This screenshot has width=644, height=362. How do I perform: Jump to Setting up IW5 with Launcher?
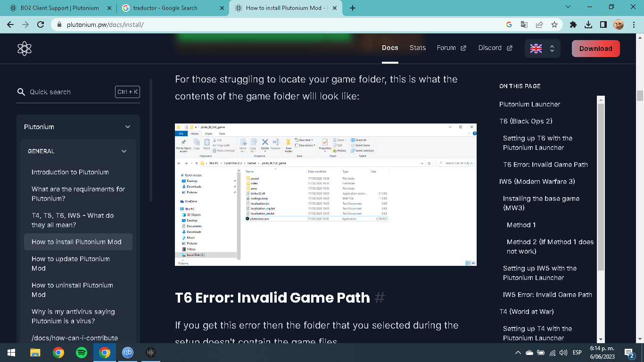point(540,273)
